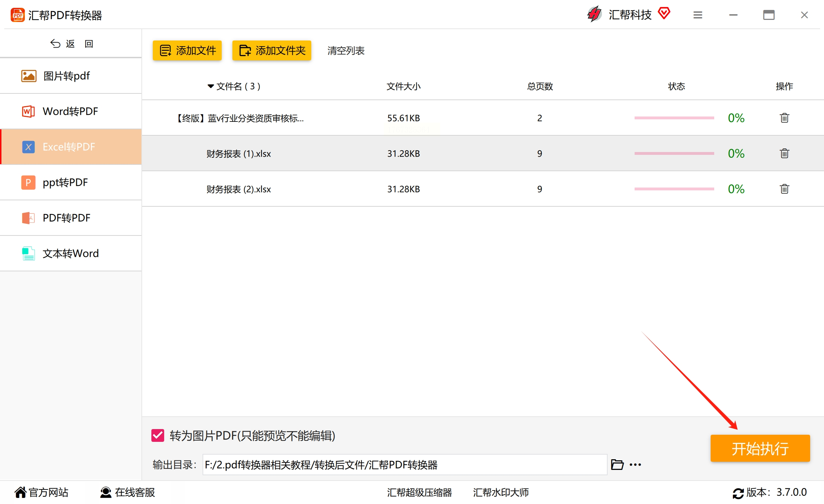Image resolution: width=824 pixels, height=504 pixels.
Task: Collapse the 文件名 (3) column arrow
Action: point(211,86)
